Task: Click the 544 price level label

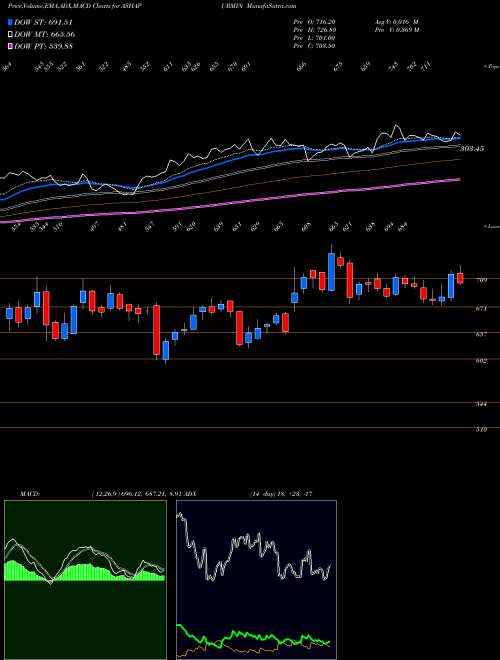Action: click(x=483, y=404)
